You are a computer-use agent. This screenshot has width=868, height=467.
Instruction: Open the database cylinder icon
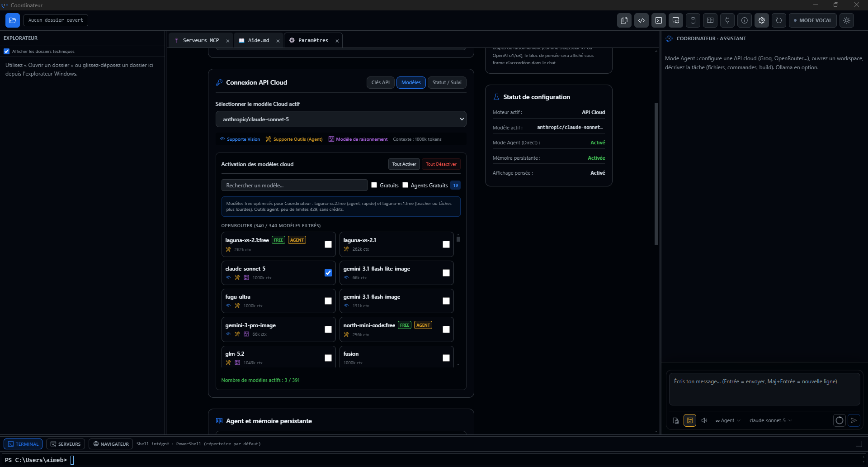point(693,20)
